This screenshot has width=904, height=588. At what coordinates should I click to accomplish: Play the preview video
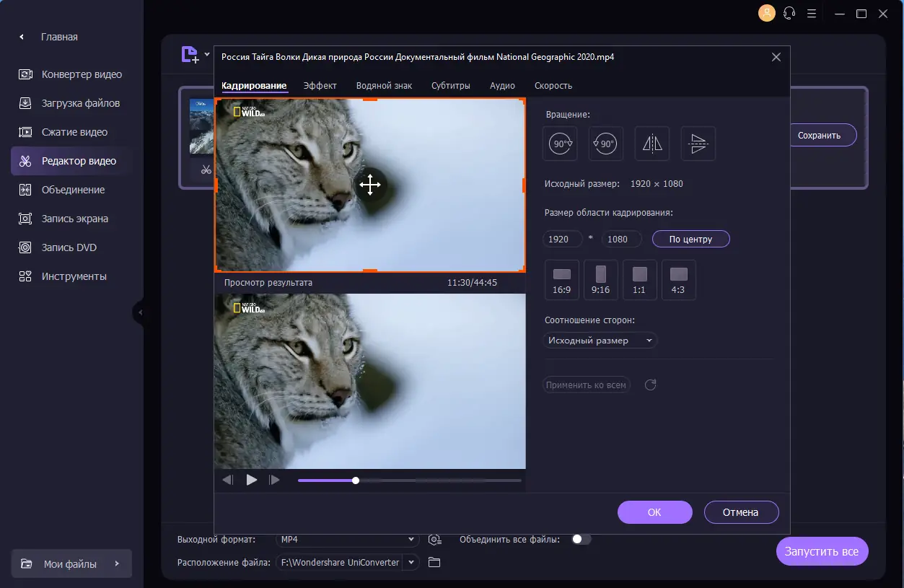[252, 480]
